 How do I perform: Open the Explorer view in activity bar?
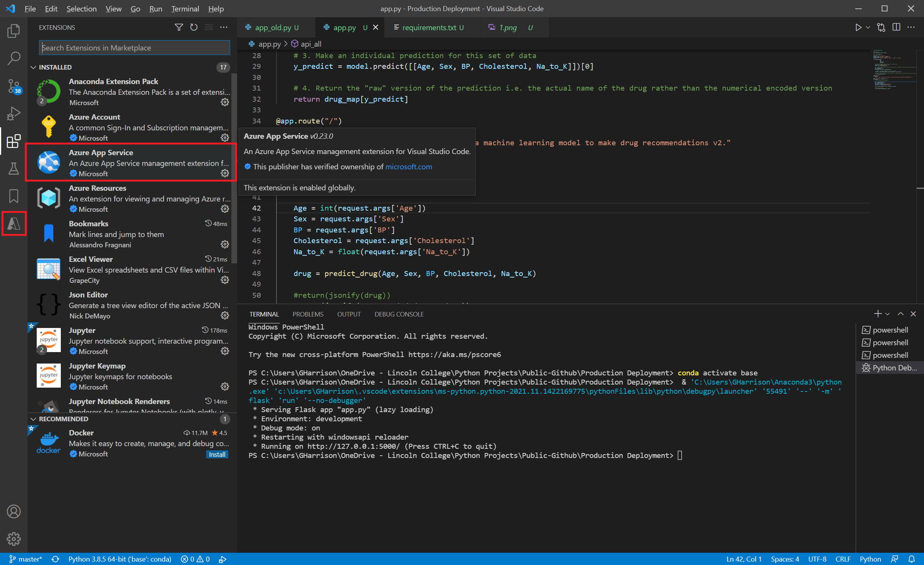click(14, 31)
